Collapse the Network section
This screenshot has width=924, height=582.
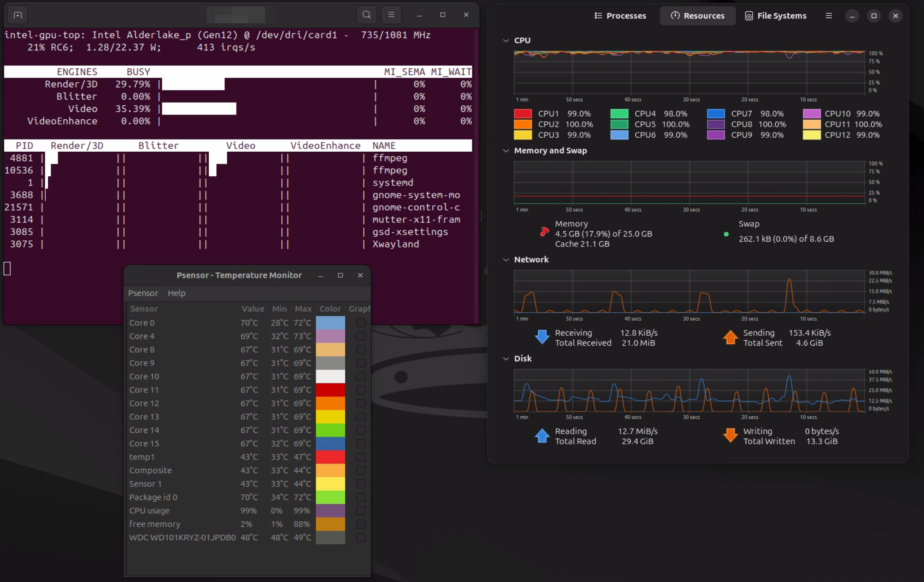coord(506,260)
